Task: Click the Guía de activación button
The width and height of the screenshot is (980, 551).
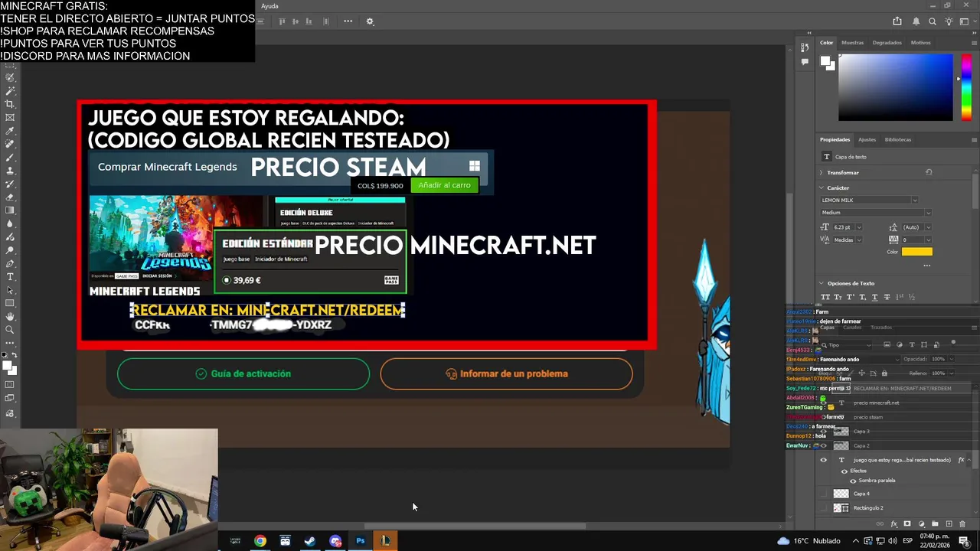Action: pyautogui.click(x=243, y=373)
